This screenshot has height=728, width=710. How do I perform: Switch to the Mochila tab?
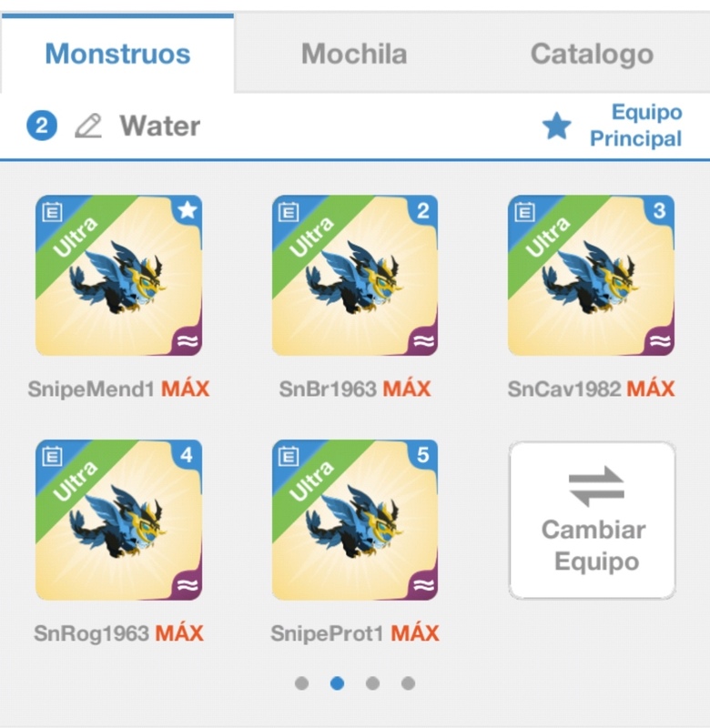(354, 54)
